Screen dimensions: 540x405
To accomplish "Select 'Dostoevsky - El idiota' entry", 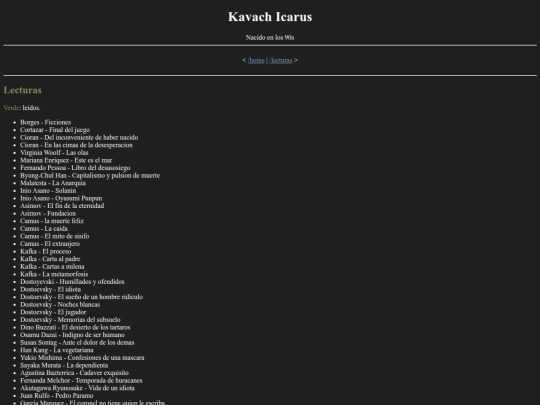I will 51,289.
